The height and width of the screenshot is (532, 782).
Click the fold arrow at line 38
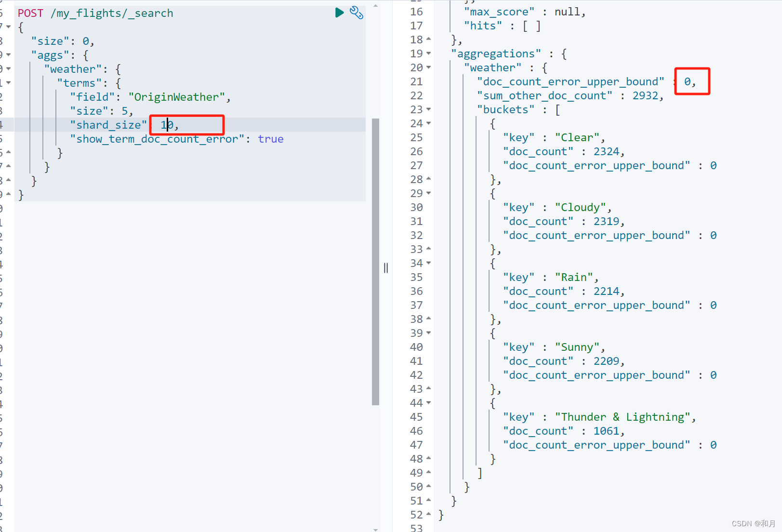pyautogui.click(x=429, y=319)
